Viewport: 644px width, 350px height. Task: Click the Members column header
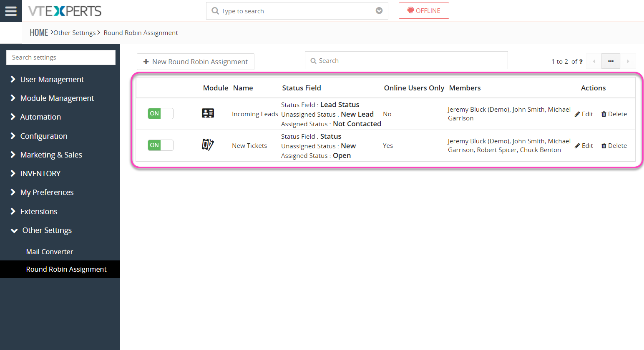tap(465, 88)
